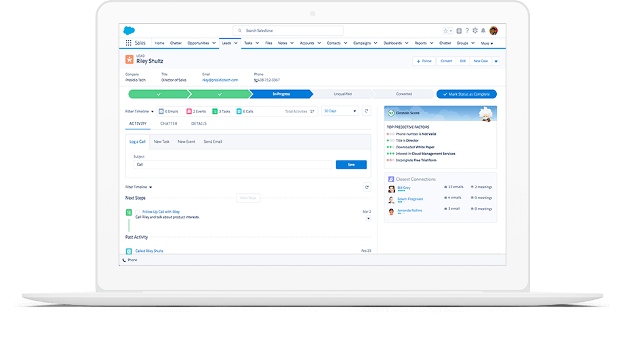Refresh activities beside the 30 Days dropdown

[366, 111]
